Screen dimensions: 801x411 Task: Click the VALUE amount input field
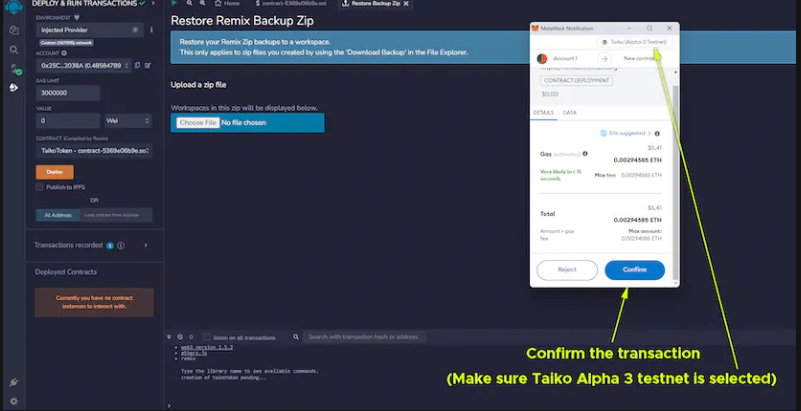point(67,121)
